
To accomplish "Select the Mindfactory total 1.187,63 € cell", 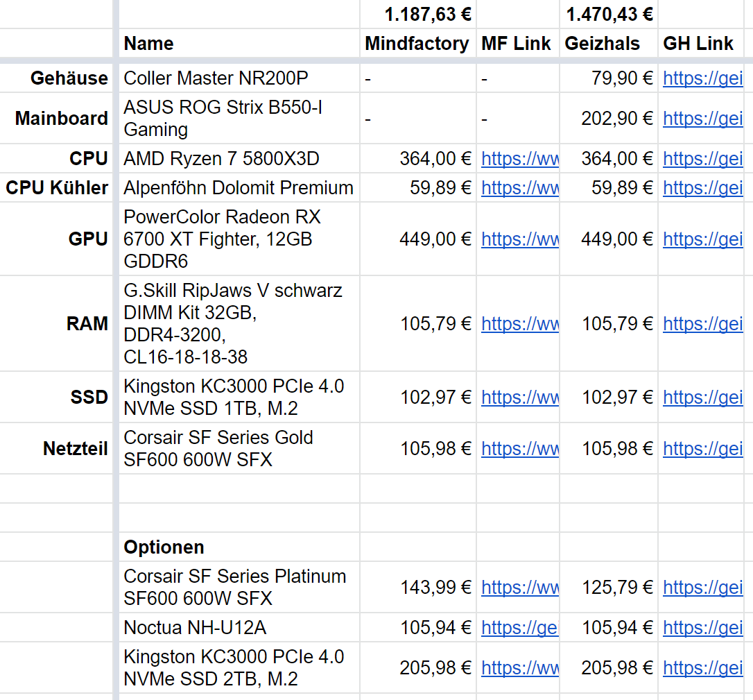I will (418, 14).
